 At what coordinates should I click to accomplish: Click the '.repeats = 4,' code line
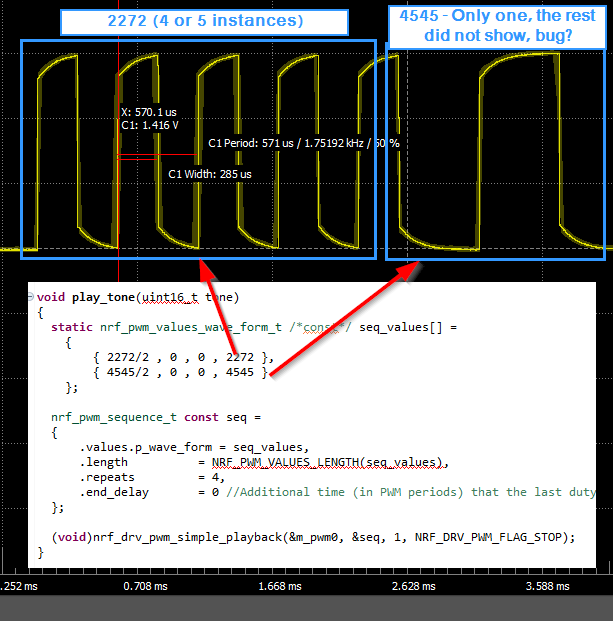152,477
